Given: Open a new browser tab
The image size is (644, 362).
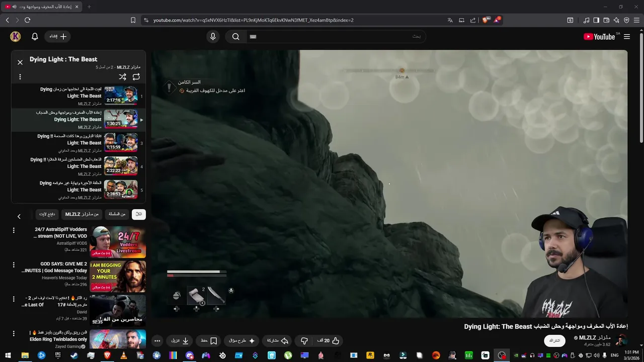Looking at the screenshot, I should click(x=89, y=7).
